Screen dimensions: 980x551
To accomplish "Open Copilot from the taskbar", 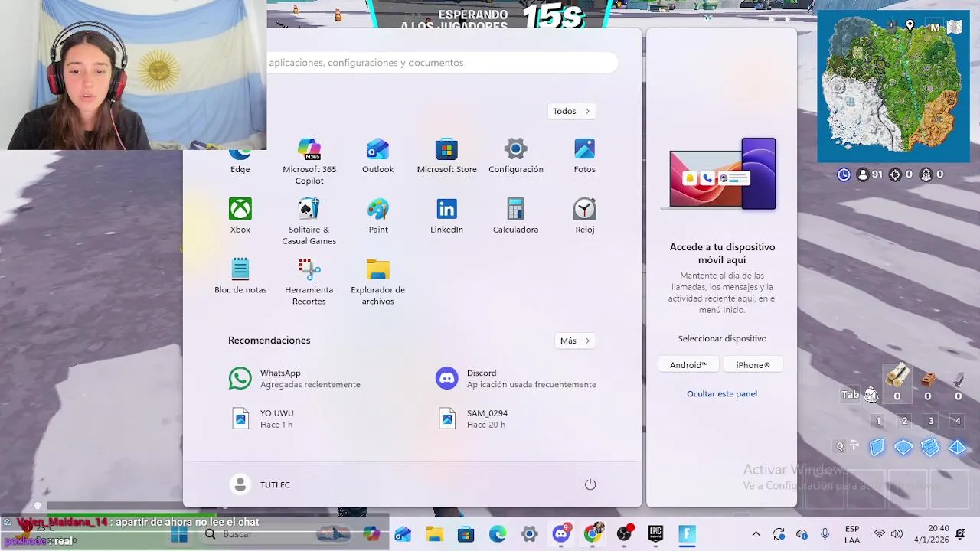I will tap(371, 534).
